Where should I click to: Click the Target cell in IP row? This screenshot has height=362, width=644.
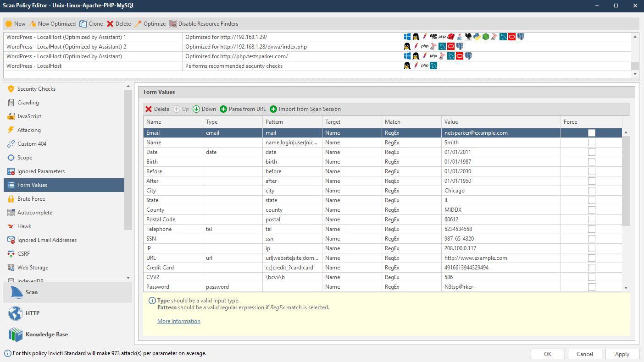(x=352, y=248)
